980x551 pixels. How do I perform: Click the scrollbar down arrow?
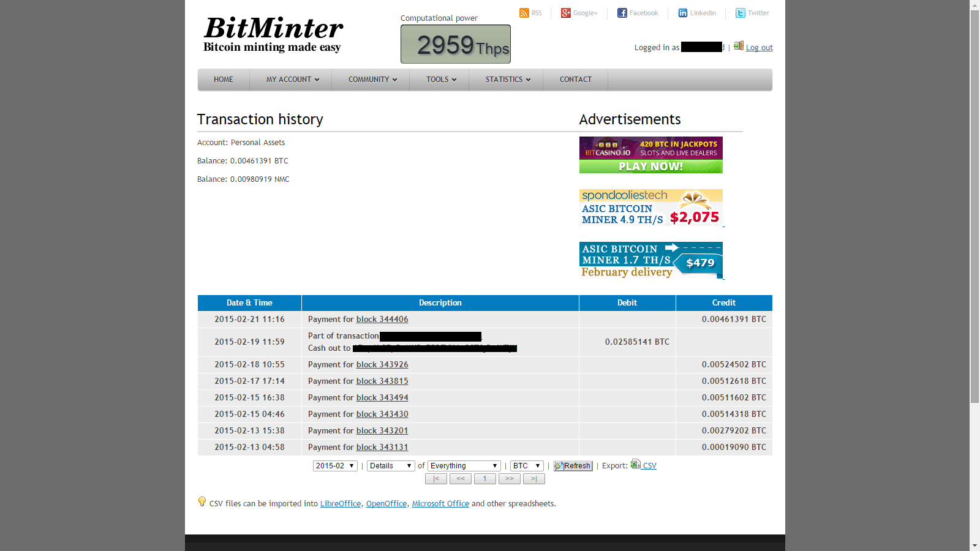point(974,545)
